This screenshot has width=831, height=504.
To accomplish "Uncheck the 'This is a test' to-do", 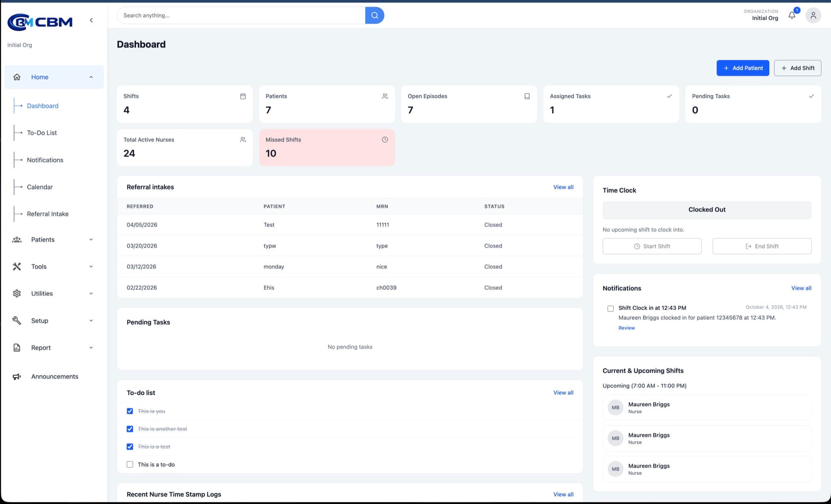I will point(130,447).
